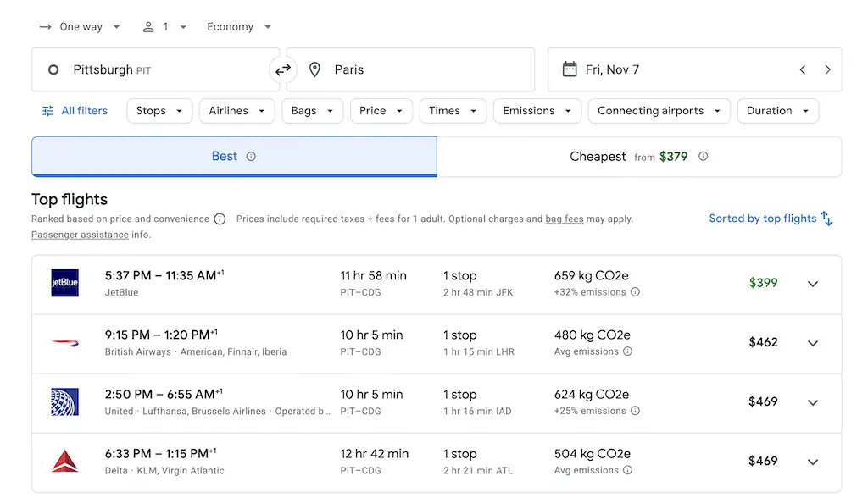The image size is (868, 498).
Task: Expand the Stops filter dropdown
Action: (159, 111)
